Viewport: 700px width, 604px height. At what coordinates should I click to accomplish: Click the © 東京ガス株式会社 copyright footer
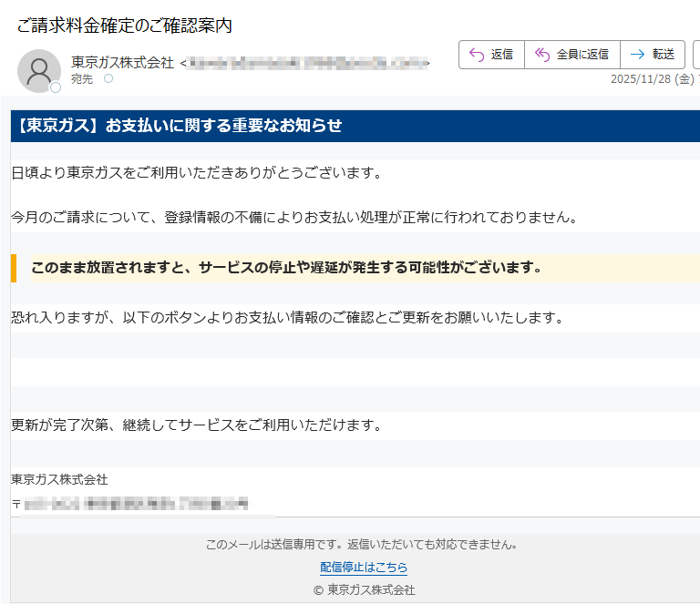tap(364, 589)
